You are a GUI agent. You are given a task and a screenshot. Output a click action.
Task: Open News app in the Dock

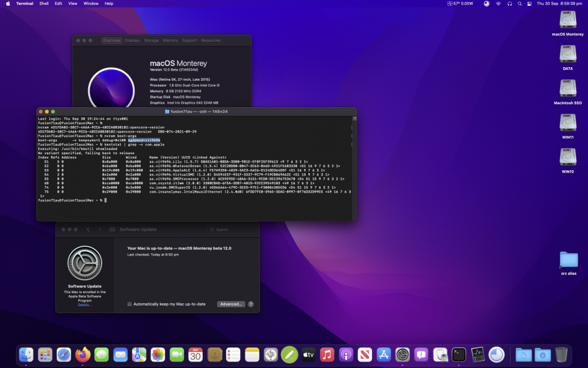(365, 354)
